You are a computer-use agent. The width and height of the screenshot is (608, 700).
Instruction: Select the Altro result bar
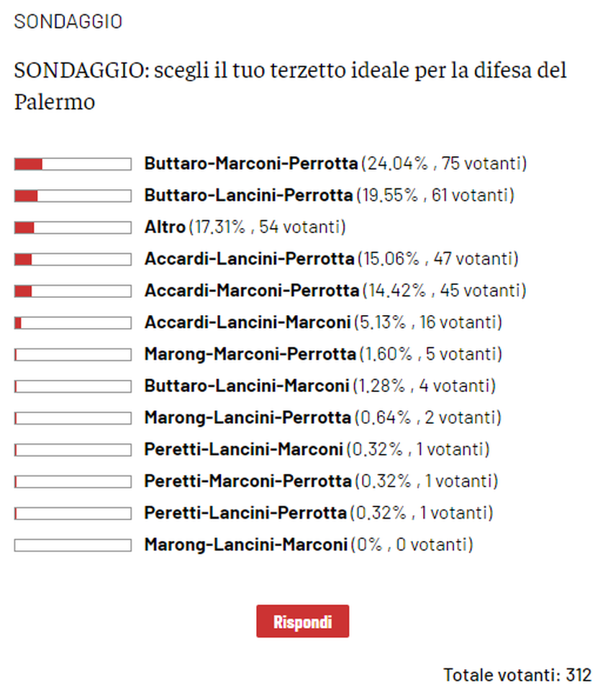coord(73,227)
